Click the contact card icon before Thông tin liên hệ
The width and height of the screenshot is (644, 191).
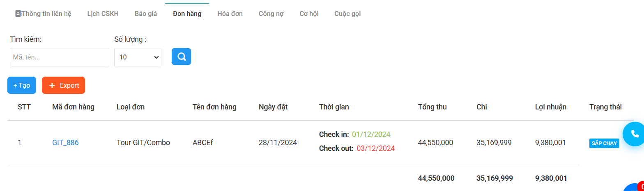point(18,14)
